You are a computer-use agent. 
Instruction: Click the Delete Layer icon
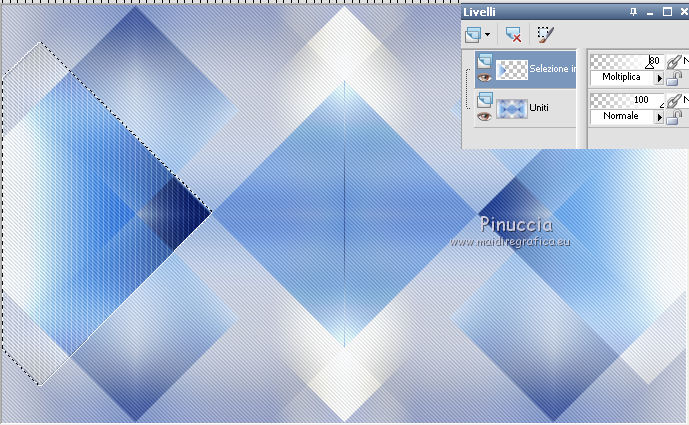(513, 35)
